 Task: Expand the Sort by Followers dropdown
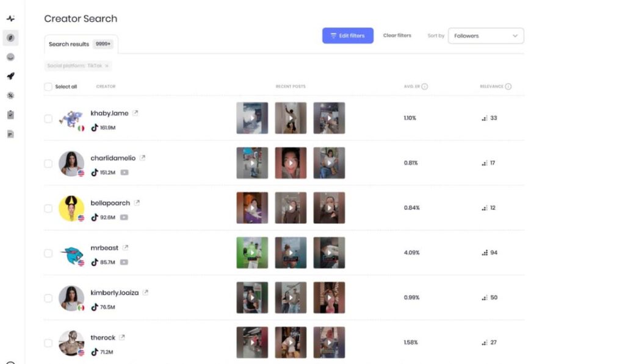pos(486,36)
